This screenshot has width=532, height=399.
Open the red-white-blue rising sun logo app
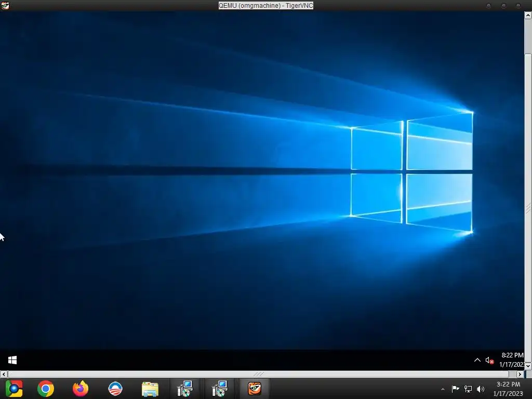pos(115,389)
